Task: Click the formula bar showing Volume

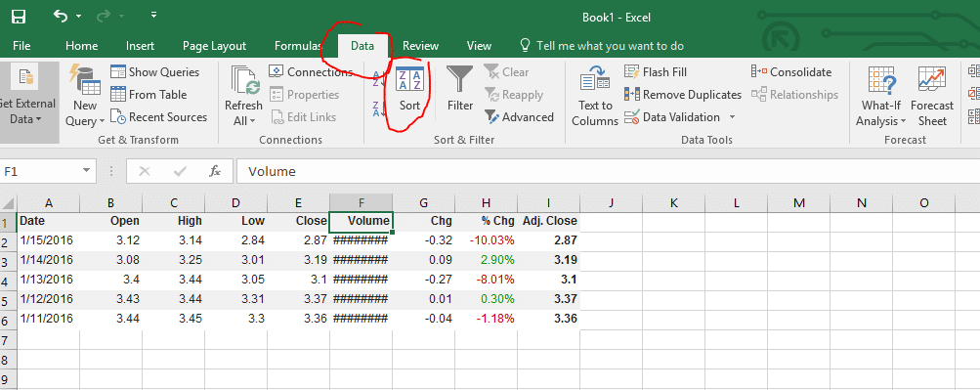Action: (608, 171)
